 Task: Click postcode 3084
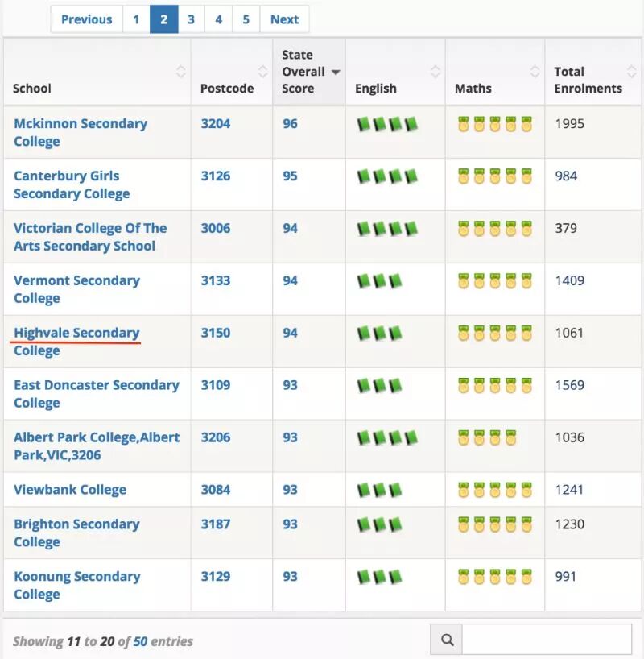pyautogui.click(x=216, y=490)
